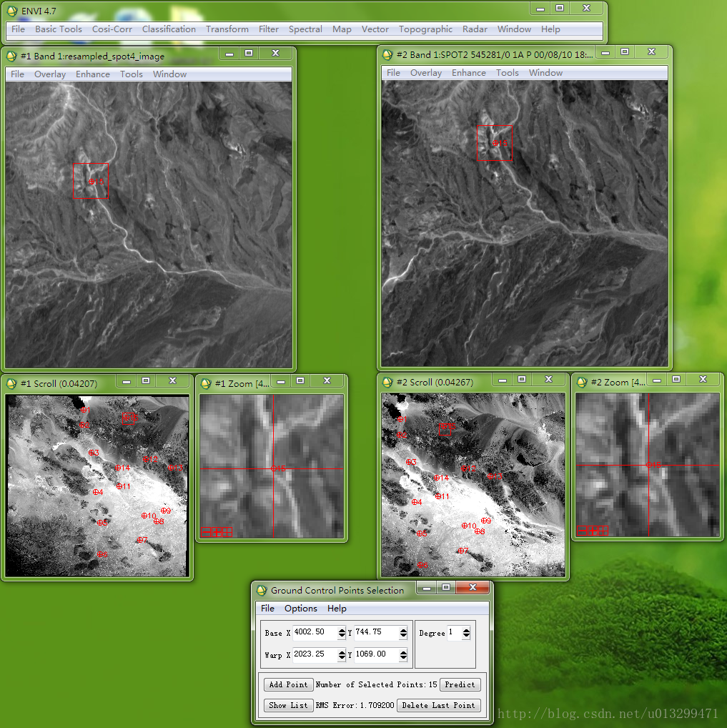The height and width of the screenshot is (728, 727).
Task: Open File menu in Ground Control Points Selection
Action: pos(267,608)
